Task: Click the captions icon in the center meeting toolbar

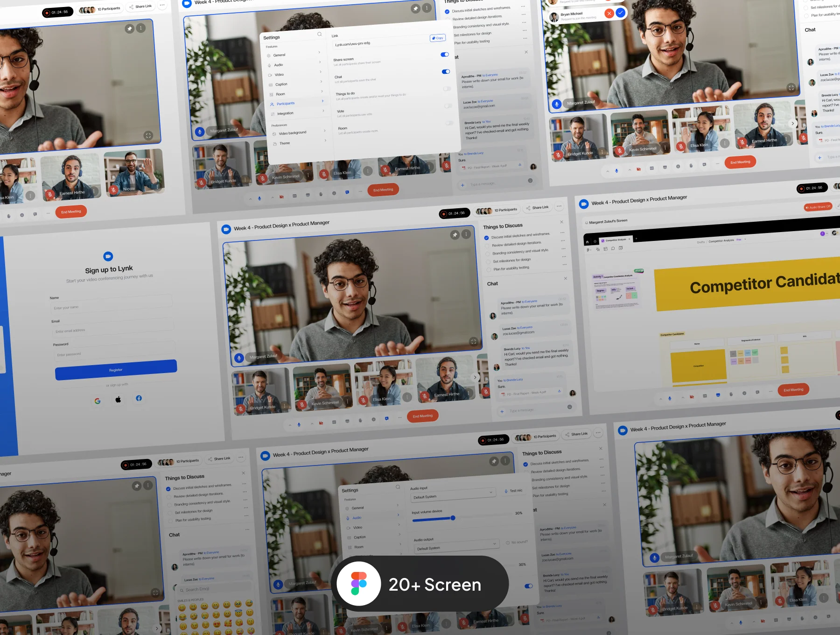Action: point(334,422)
